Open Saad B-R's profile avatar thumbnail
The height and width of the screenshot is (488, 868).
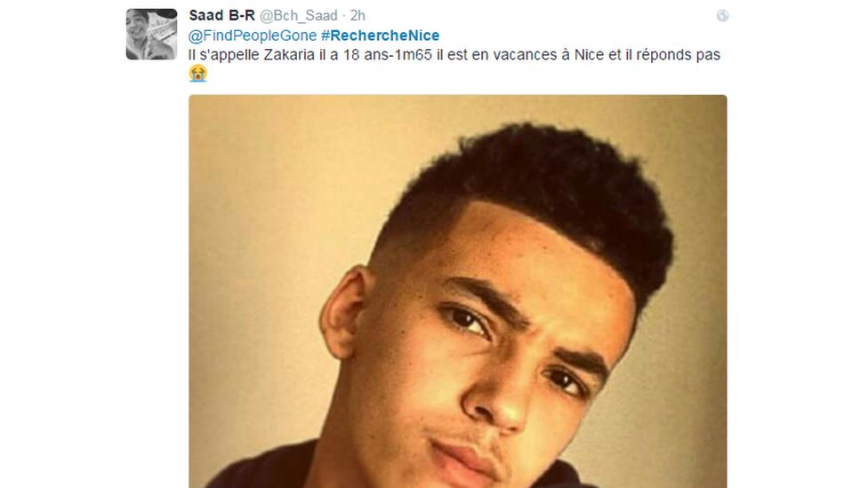coord(152,34)
